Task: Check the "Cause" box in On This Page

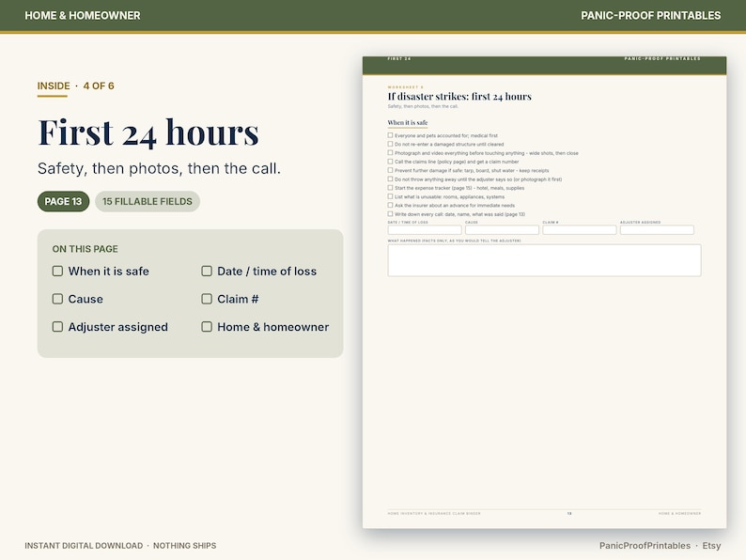Action: pyautogui.click(x=57, y=299)
